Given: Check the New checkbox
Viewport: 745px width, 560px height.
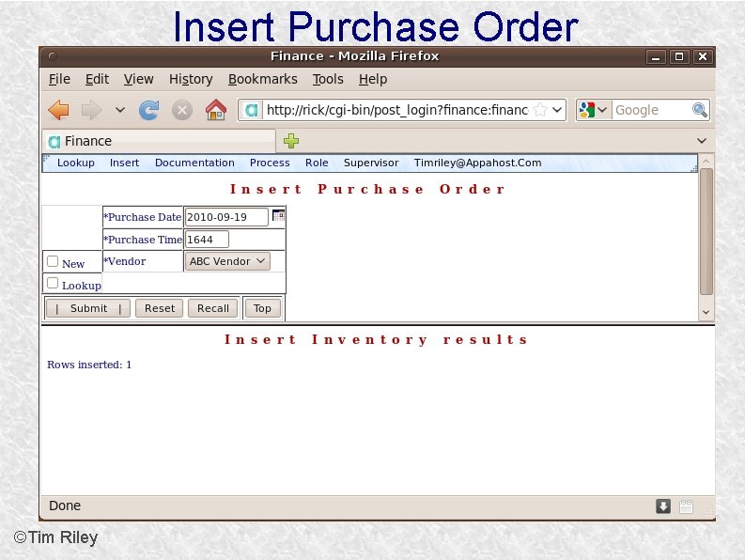Looking at the screenshot, I should (x=53, y=261).
